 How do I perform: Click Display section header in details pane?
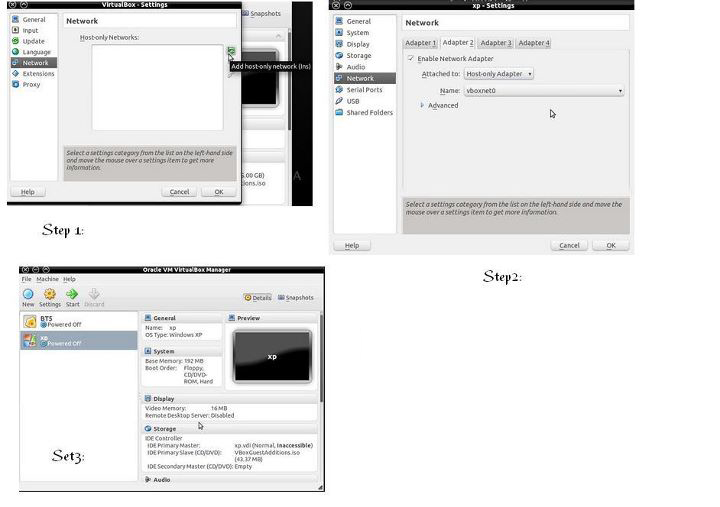pyautogui.click(x=230, y=399)
